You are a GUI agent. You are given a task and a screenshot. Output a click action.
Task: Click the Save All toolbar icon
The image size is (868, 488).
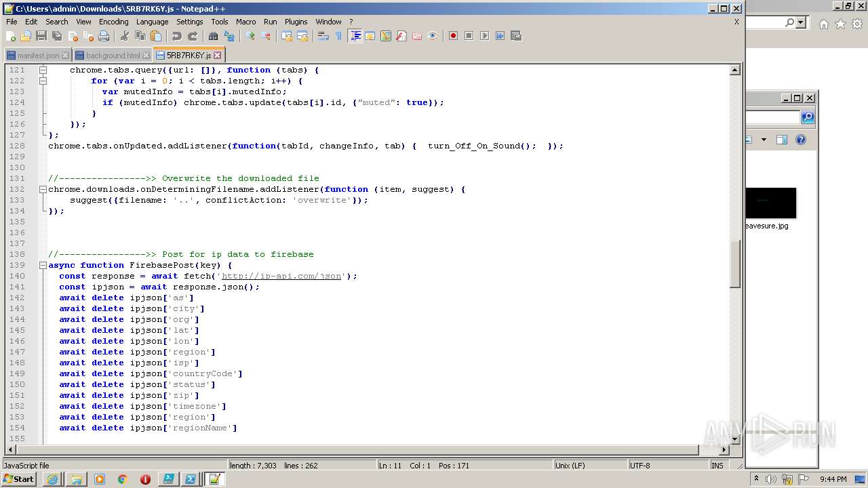coord(57,36)
